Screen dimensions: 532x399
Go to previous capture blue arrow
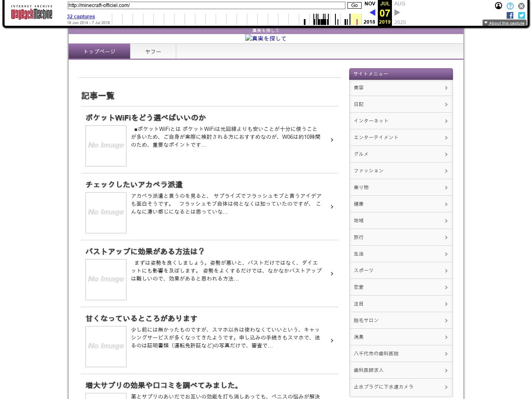click(x=372, y=12)
